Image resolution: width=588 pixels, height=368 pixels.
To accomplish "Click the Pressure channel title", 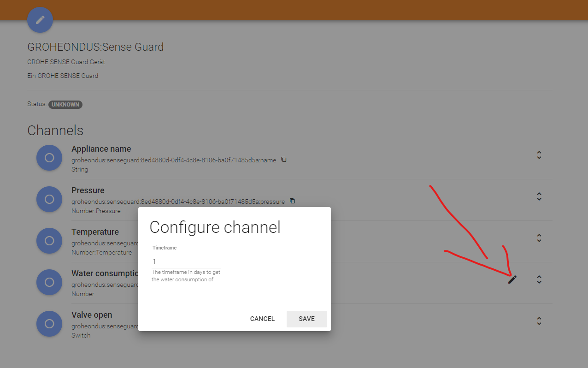I will pos(88,190).
